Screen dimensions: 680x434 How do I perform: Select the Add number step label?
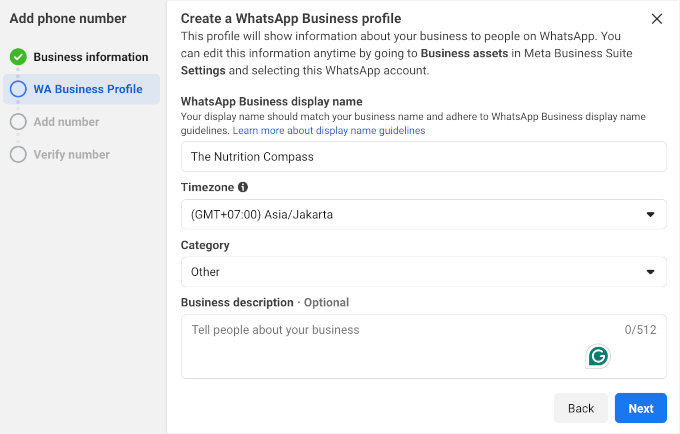(x=66, y=122)
